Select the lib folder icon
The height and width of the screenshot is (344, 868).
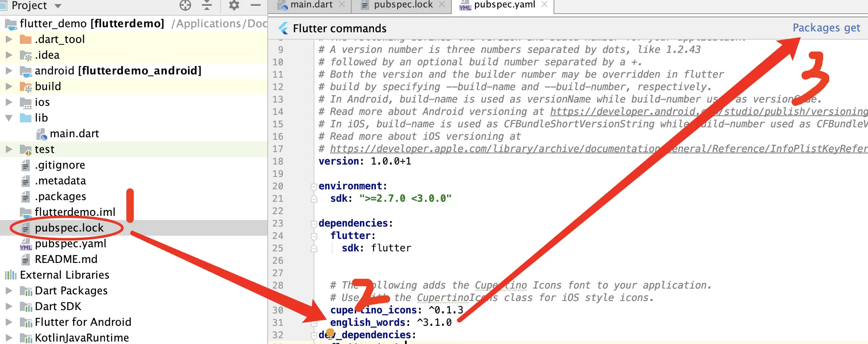click(26, 118)
